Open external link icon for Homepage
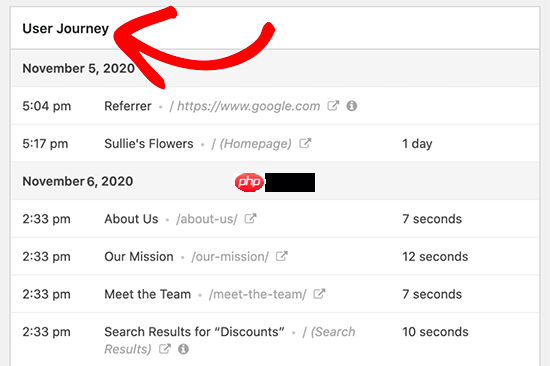550x366 pixels. pyautogui.click(x=305, y=143)
